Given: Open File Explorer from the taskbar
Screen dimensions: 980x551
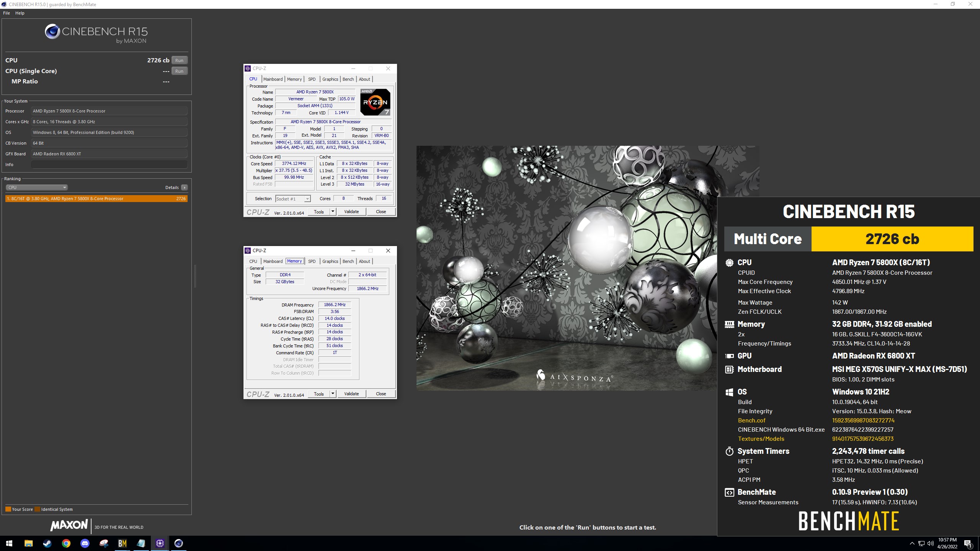Looking at the screenshot, I should tap(28, 543).
